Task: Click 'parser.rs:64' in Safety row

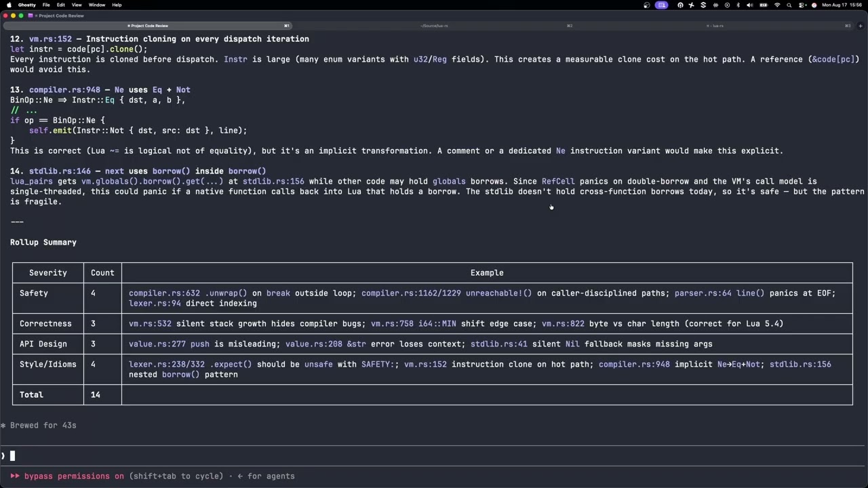Action: (x=703, y=293)
